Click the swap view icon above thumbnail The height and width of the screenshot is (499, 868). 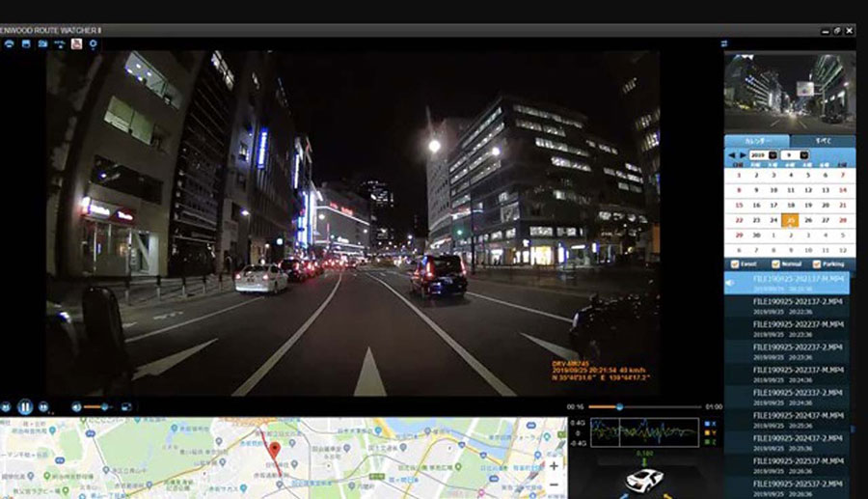(x=724, y=43)
